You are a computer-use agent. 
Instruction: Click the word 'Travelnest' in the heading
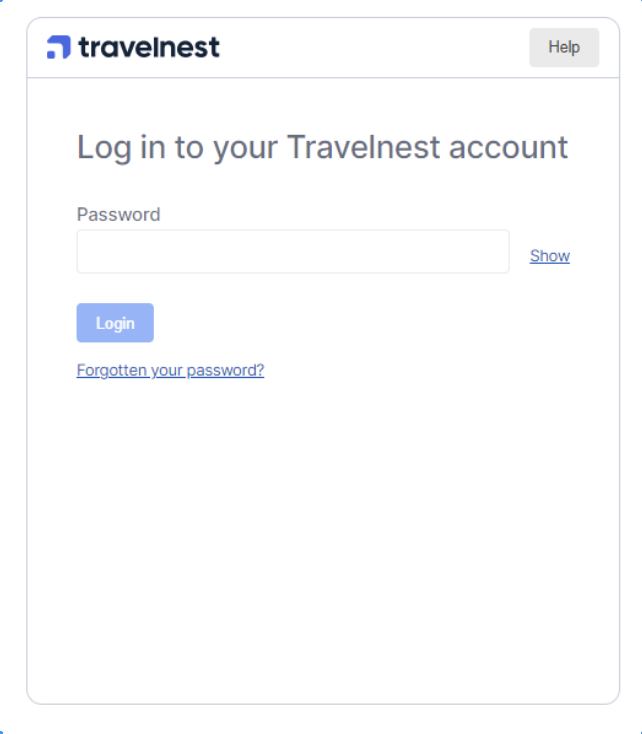[363, 147]
